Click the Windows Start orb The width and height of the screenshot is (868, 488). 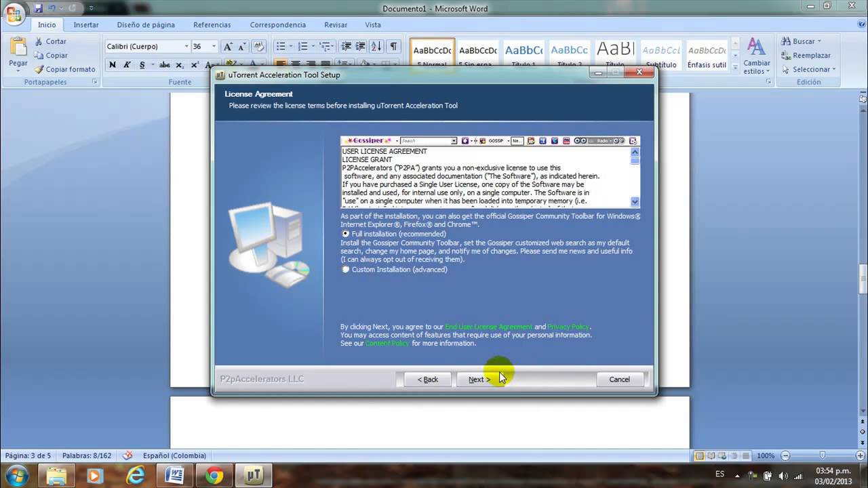(16, 475)
